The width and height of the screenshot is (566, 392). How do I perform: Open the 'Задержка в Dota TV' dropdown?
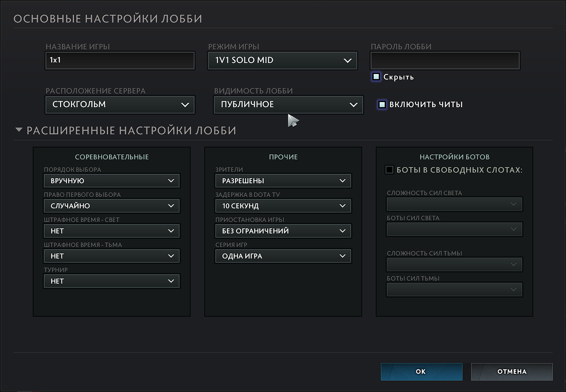click(x=283, y=206)
